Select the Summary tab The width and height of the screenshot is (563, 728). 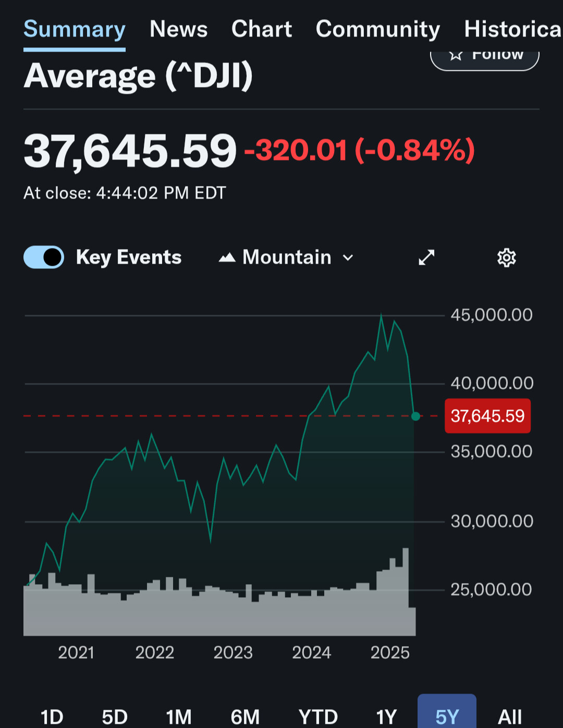(75, 29)
